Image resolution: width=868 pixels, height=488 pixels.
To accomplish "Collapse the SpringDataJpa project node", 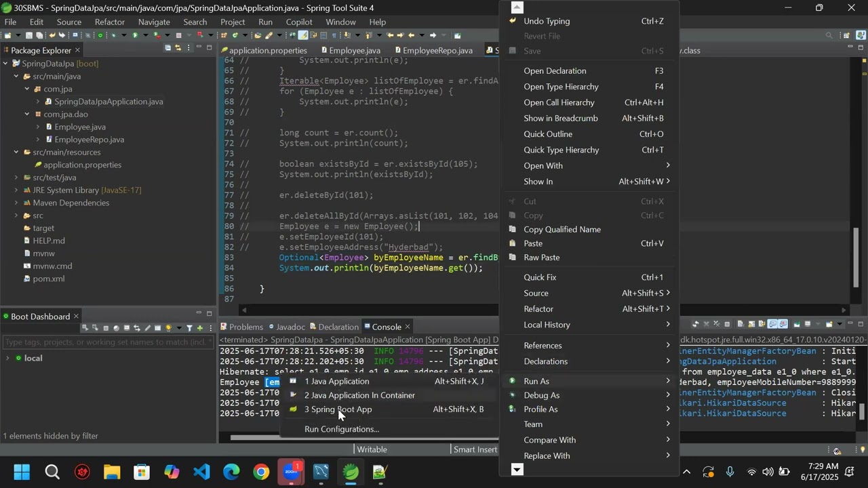I will (x=6, y=64).
